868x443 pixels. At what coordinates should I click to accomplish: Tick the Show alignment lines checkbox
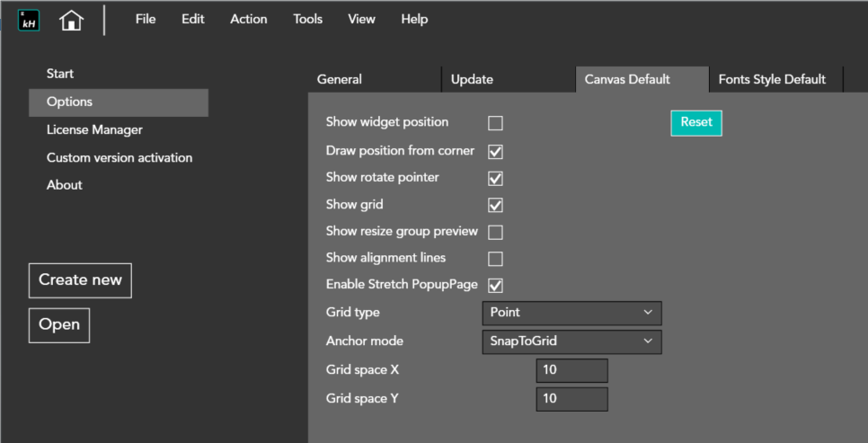495,259
